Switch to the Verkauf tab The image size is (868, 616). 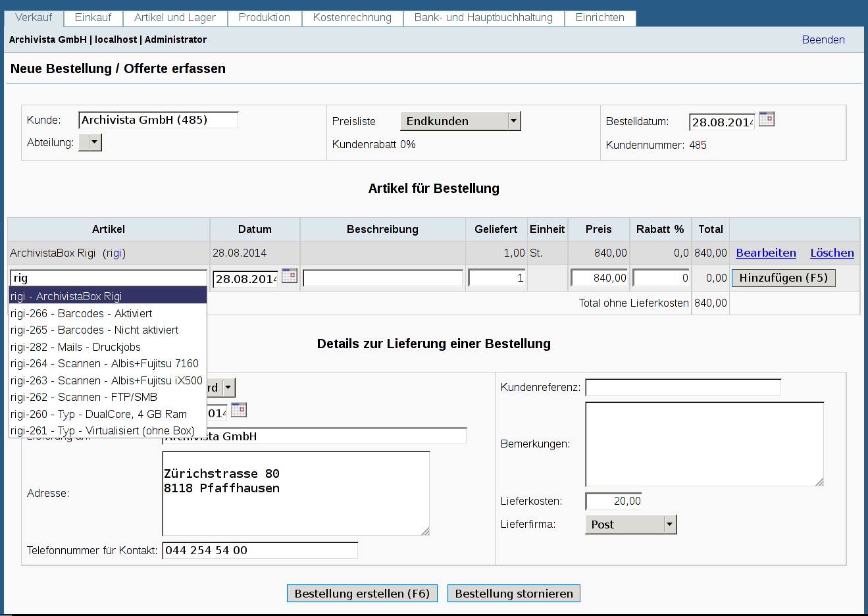pyautogui.click(x=34, y=18)
